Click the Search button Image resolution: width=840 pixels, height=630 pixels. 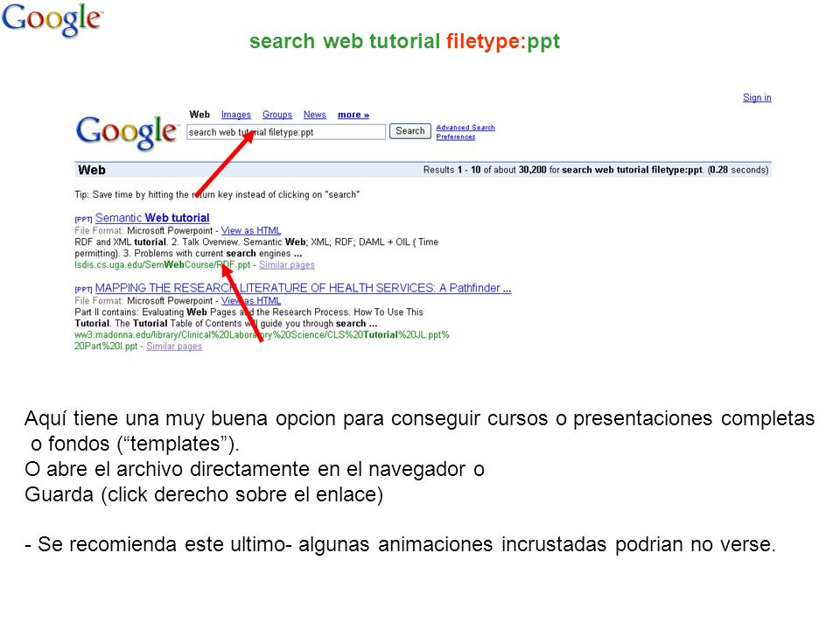click(409, 131)
